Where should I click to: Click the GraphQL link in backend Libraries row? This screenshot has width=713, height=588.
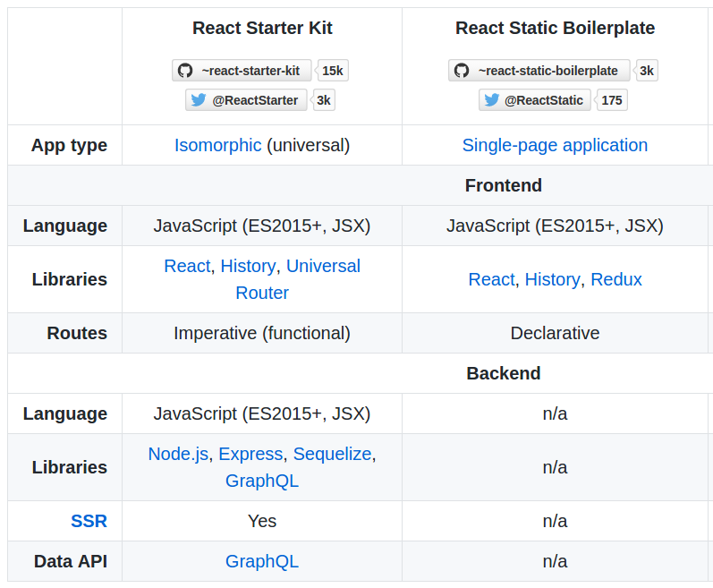(261, 481)
